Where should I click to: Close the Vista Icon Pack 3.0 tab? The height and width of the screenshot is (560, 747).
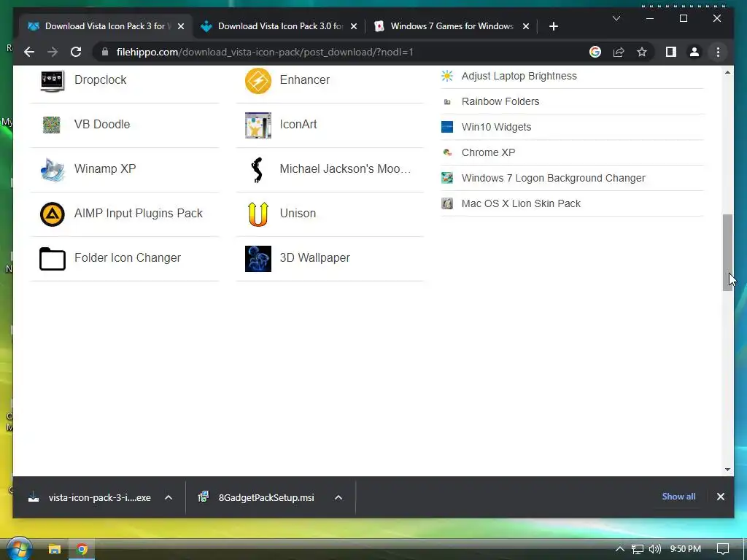354,26
